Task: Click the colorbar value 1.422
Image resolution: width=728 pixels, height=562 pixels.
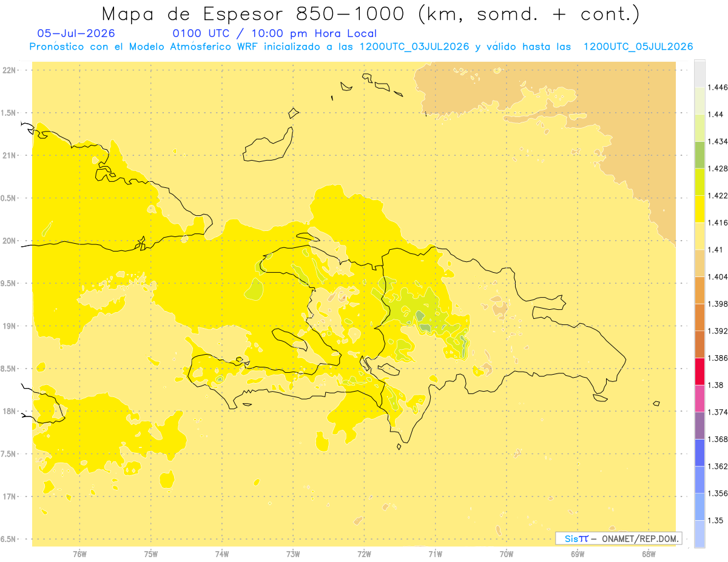Action: (x=718, y=196)
